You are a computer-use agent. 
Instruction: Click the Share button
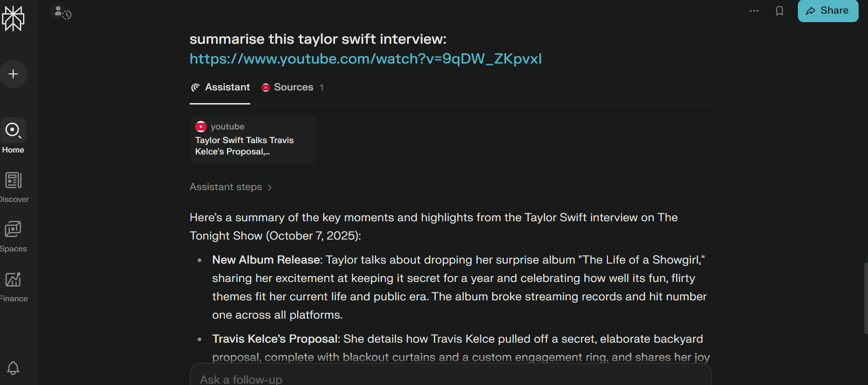(828, 11)
